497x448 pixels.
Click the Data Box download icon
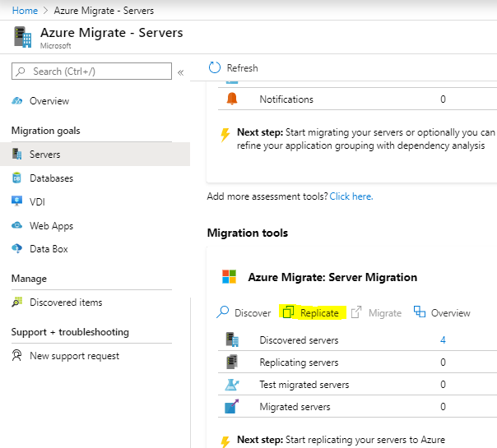(x=16, y=248)
